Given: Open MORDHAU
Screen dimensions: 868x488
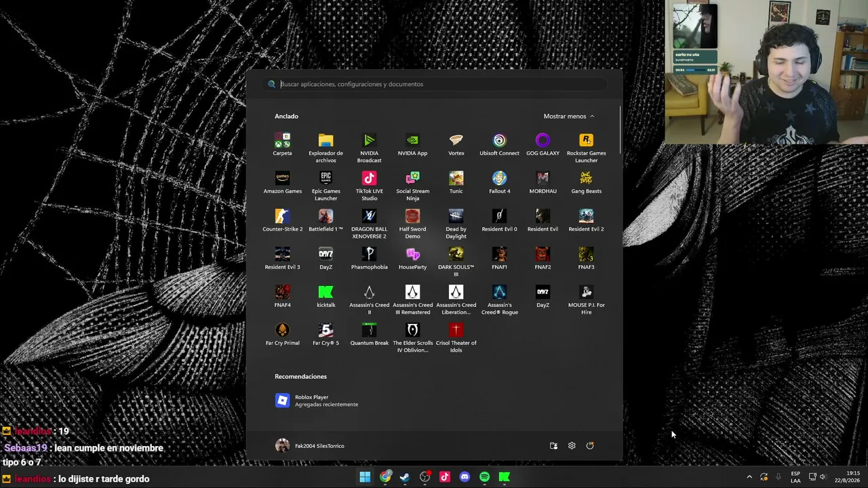Looking at the screenshot, I should [542, 183].
